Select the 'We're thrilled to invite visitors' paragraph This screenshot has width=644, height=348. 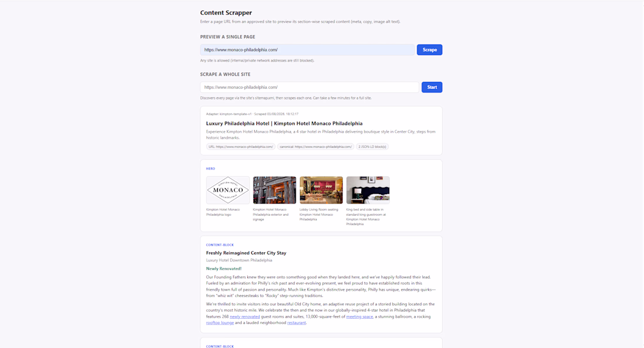click(x=320, y=313)
